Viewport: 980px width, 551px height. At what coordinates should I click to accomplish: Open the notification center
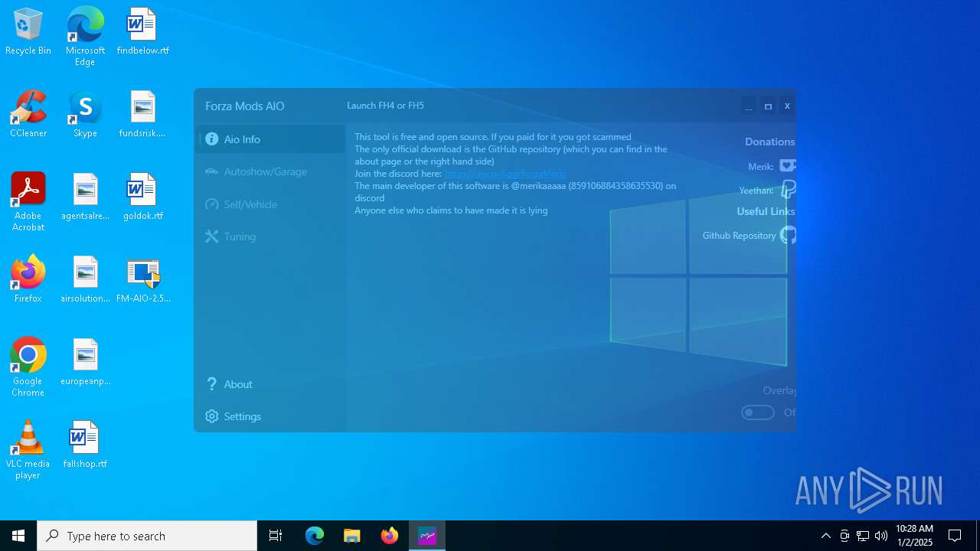[x=955, y=536]
